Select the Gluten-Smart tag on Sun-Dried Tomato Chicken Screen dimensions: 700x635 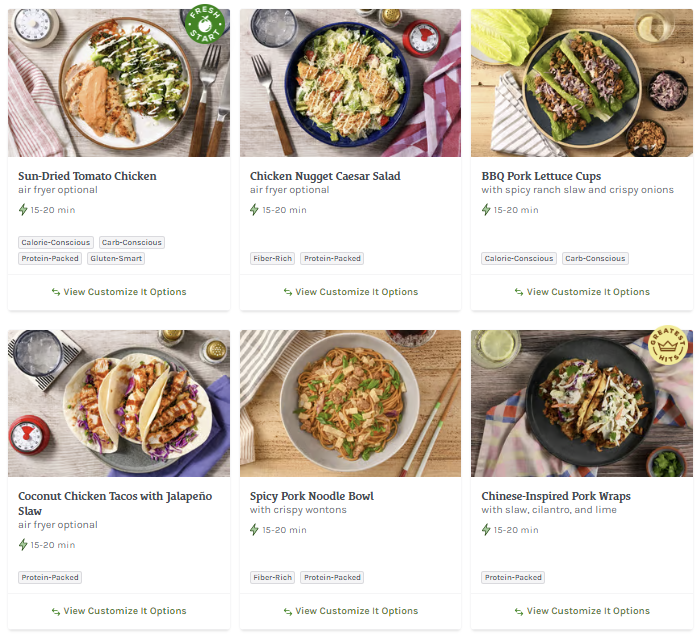(x=116, y=258)
